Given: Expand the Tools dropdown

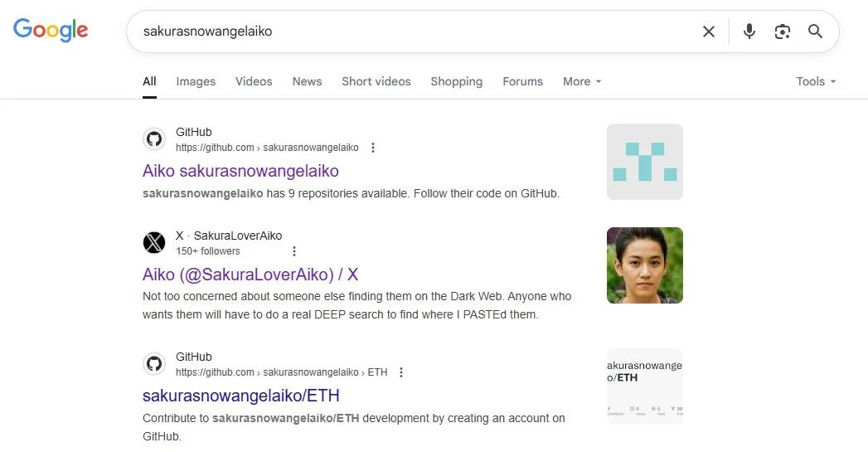Looking at the screenshot, I should pos(816,81).
